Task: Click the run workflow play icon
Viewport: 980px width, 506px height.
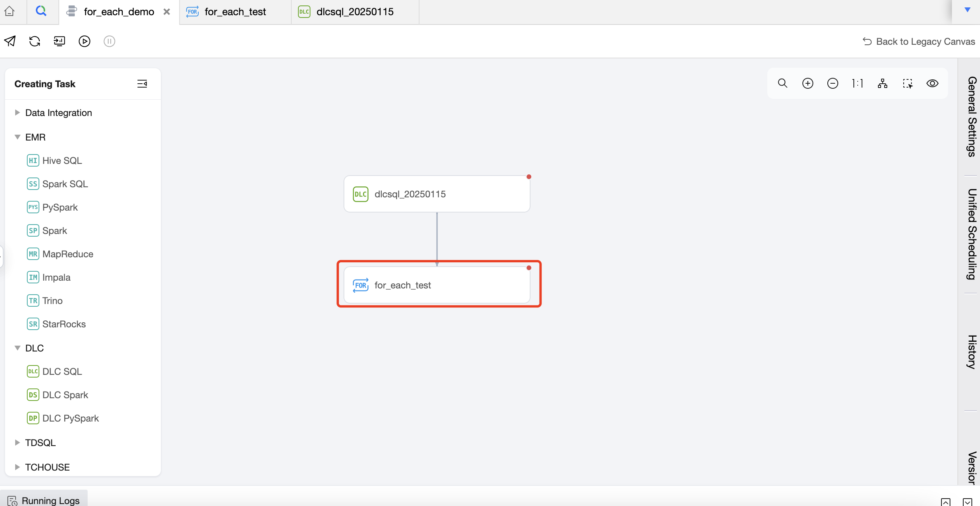Action: pyautogui.click(x=84, y=41)
